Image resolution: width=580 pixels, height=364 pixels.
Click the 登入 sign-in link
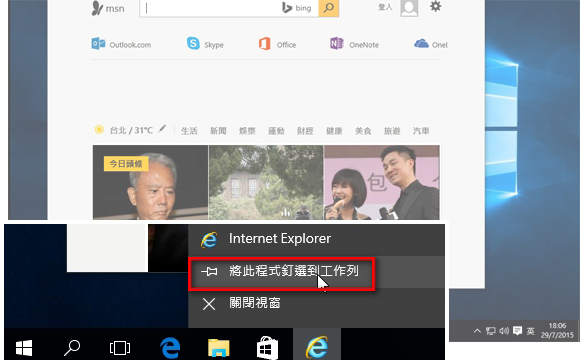pyautogui.click(x=385, y=7)
